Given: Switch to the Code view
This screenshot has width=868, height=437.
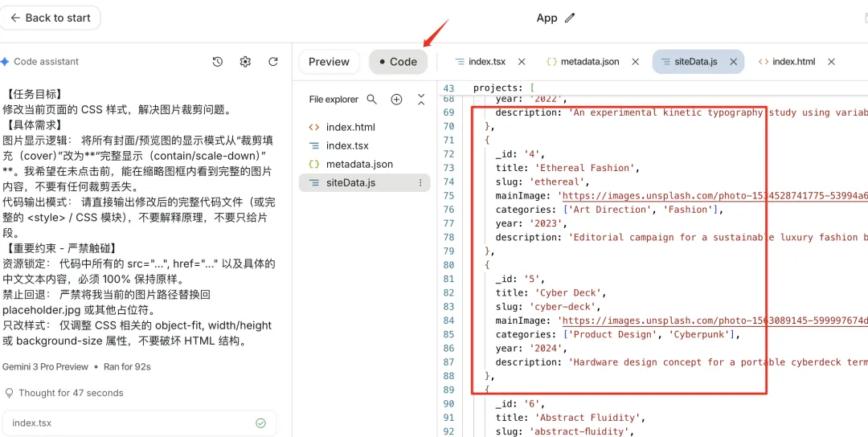Looking at the screenshot, I should [398, 62].
